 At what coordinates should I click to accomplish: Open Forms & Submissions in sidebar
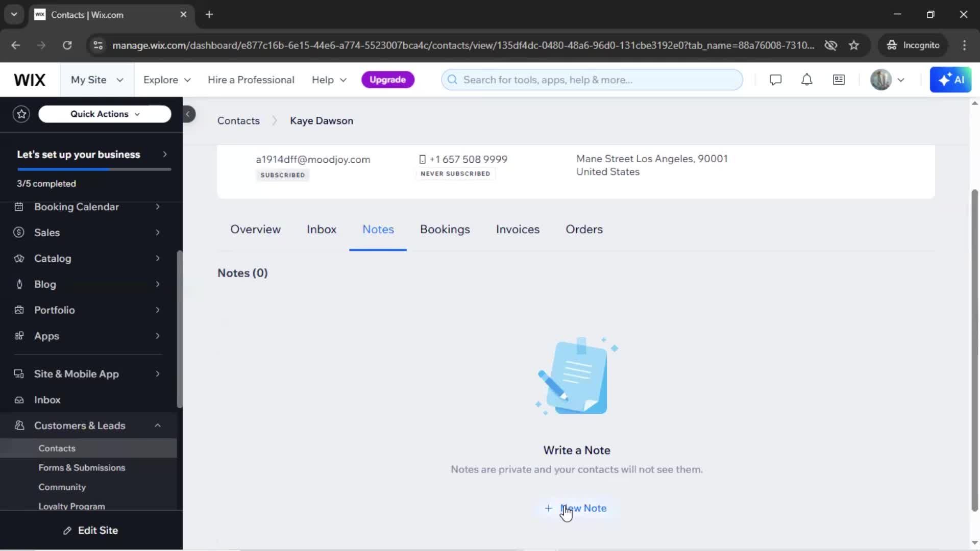tap(82, 468)
